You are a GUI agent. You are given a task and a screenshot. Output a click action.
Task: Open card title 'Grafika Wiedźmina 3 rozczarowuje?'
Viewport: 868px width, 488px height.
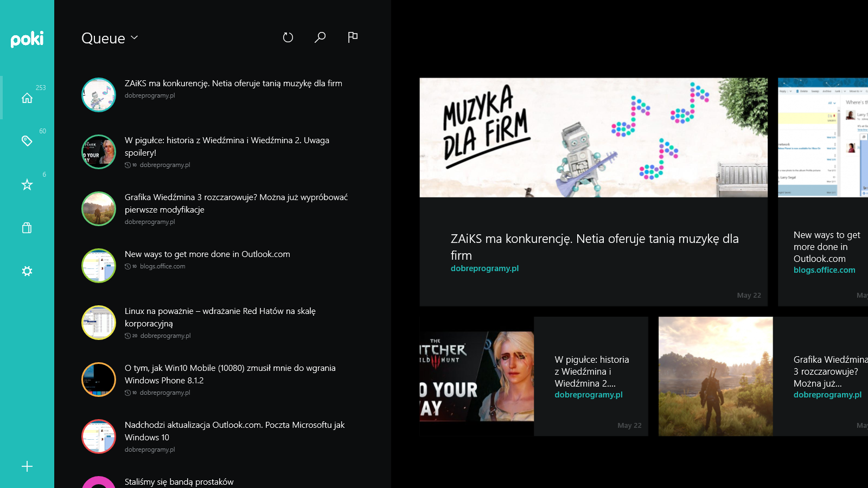coord(831,371)
